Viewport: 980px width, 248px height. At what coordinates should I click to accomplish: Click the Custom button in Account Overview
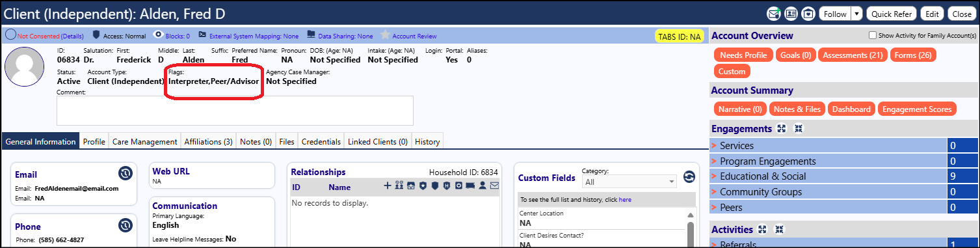[732, 71]
